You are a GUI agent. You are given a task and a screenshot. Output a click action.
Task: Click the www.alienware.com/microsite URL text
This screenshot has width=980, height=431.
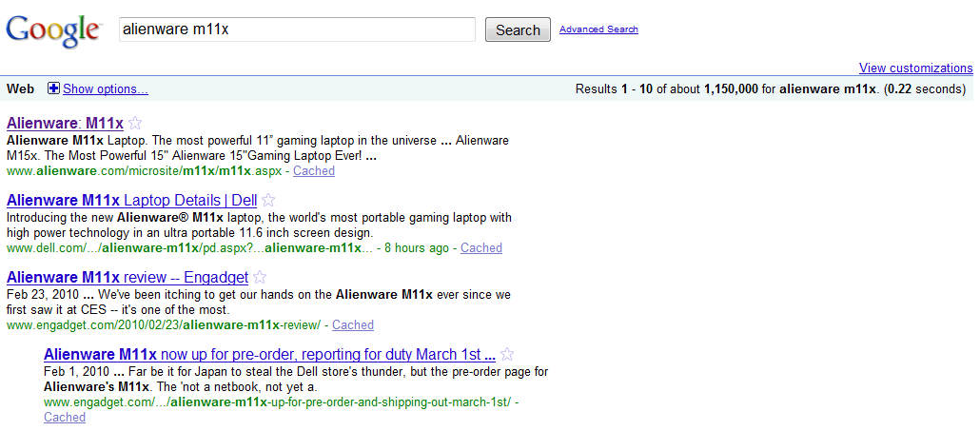coord(145,171)
